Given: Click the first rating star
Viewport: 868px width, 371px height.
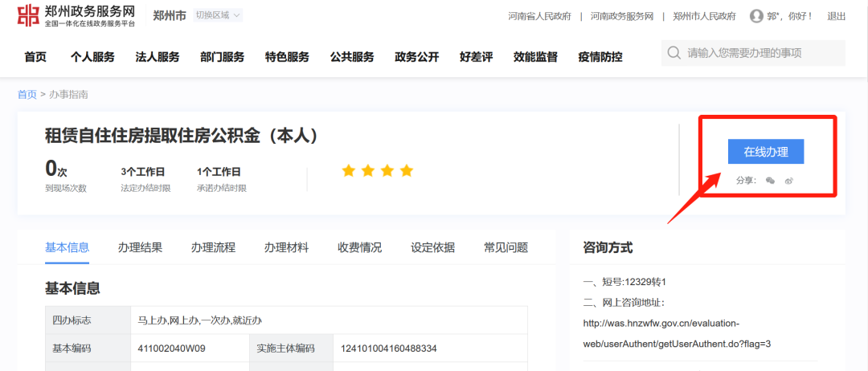Looking at the screenshot, I should click(348, 170).
